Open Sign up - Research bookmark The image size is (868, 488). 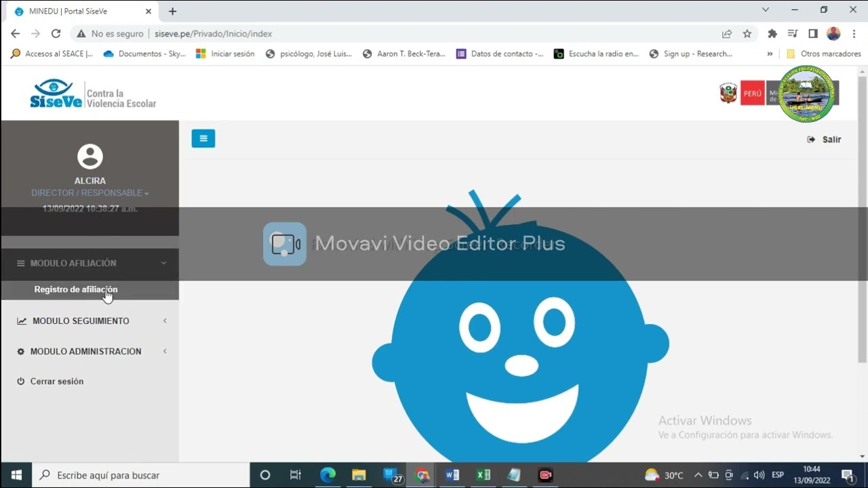[x=691, y=54]
